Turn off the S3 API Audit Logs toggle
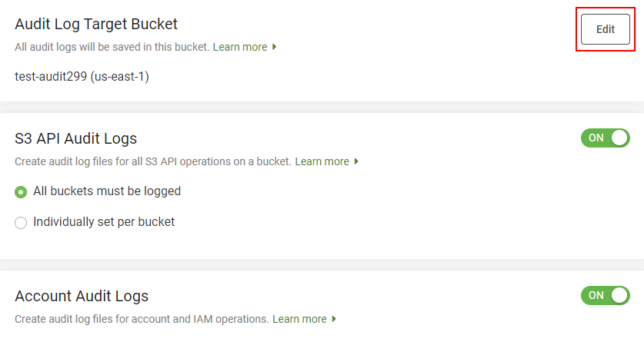 [605, 138]
